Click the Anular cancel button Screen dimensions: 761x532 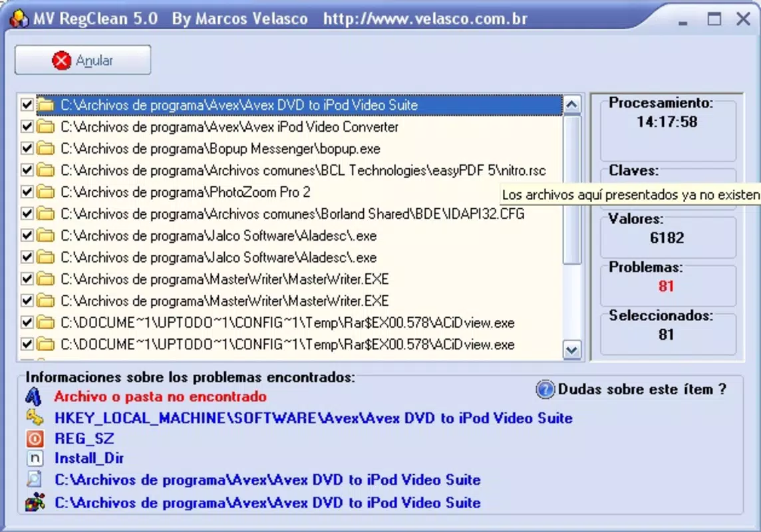click(x=82, y=60)
